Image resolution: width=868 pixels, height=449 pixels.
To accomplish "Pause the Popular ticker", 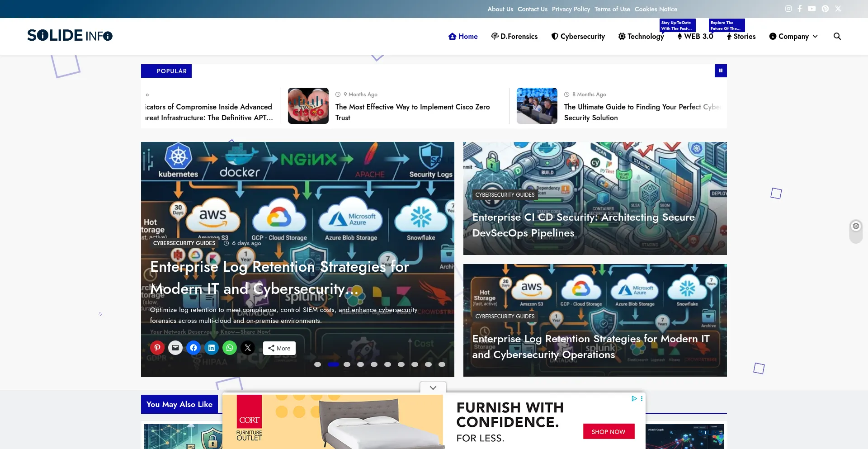I will [721, 71].
